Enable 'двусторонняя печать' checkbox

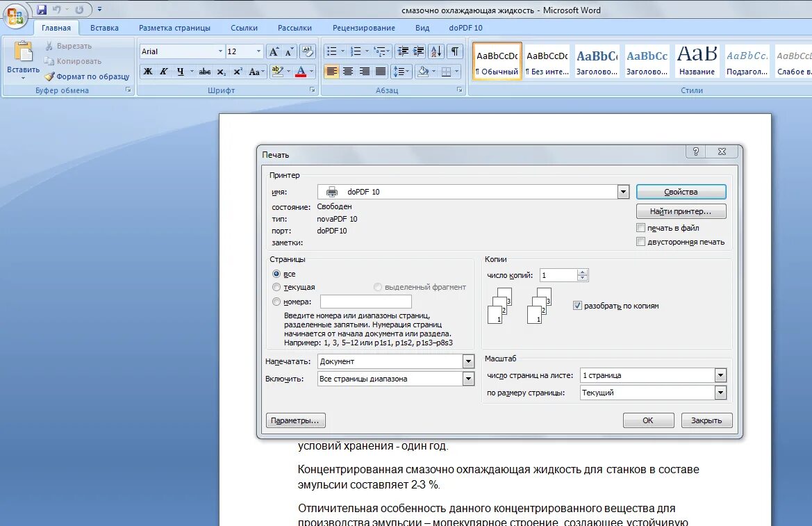(640, 242)
